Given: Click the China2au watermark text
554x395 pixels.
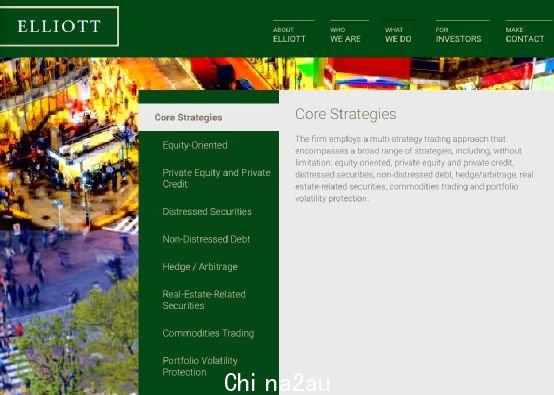Looking at the screenshot, I should point(277,383).
